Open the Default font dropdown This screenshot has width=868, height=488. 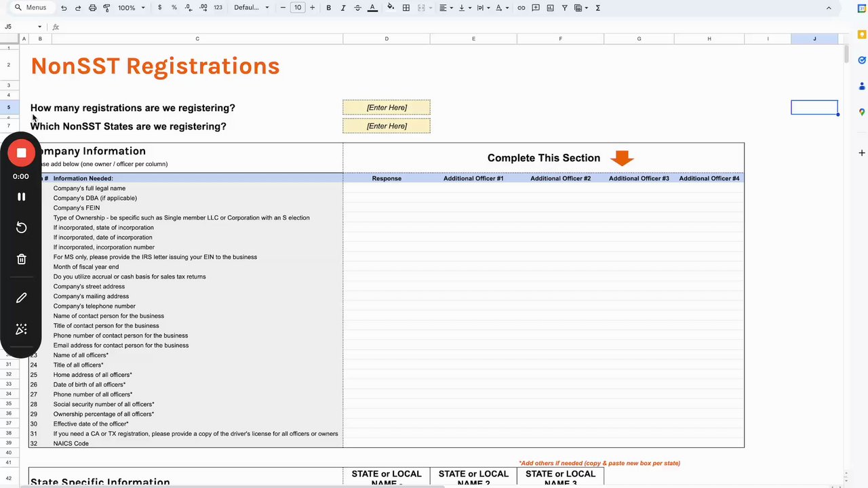pyautogui.click(x=252, y=7)
